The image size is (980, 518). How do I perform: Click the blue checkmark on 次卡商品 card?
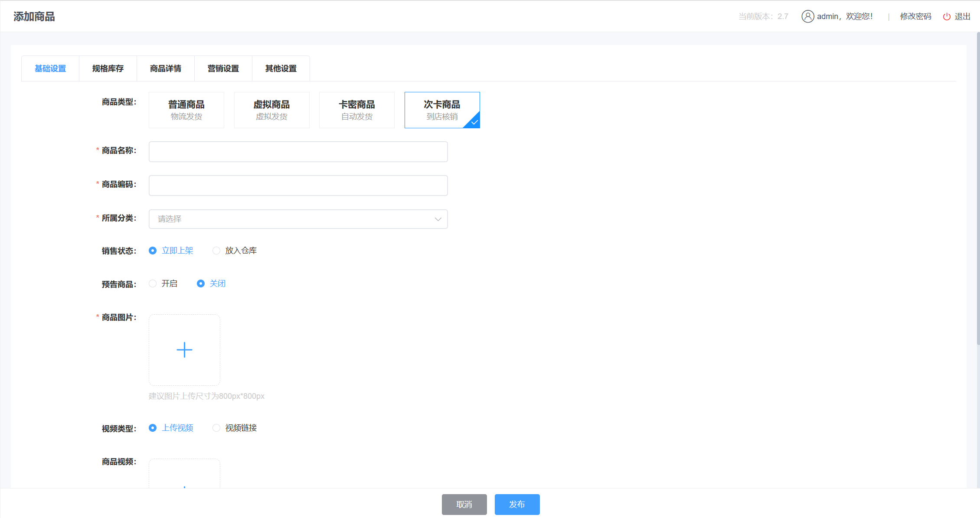474,122
